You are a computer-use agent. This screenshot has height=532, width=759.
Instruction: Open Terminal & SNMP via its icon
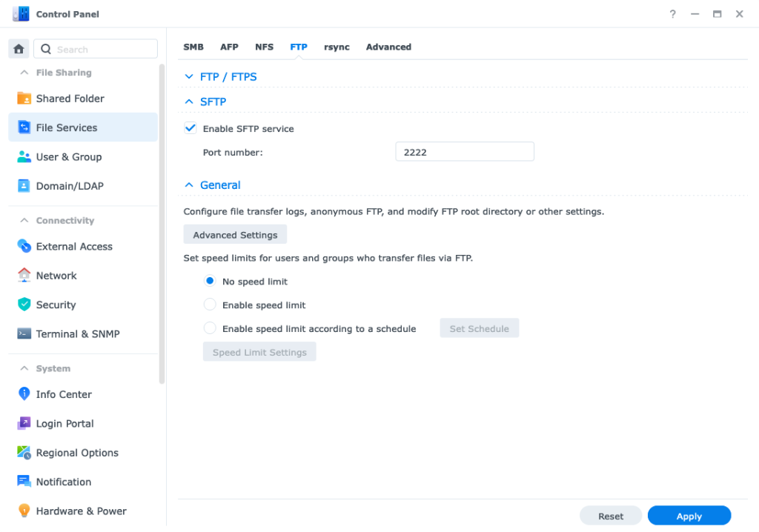[24, 333]
